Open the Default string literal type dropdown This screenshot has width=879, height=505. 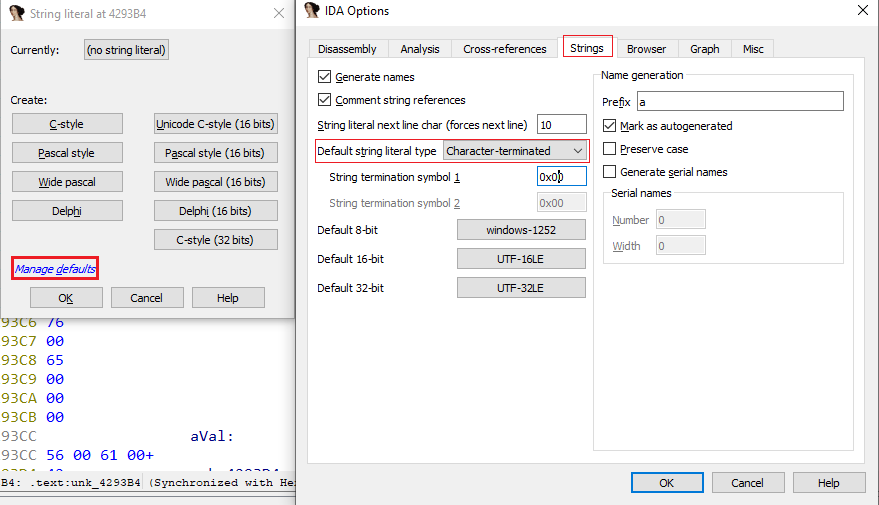click(515, 151)
